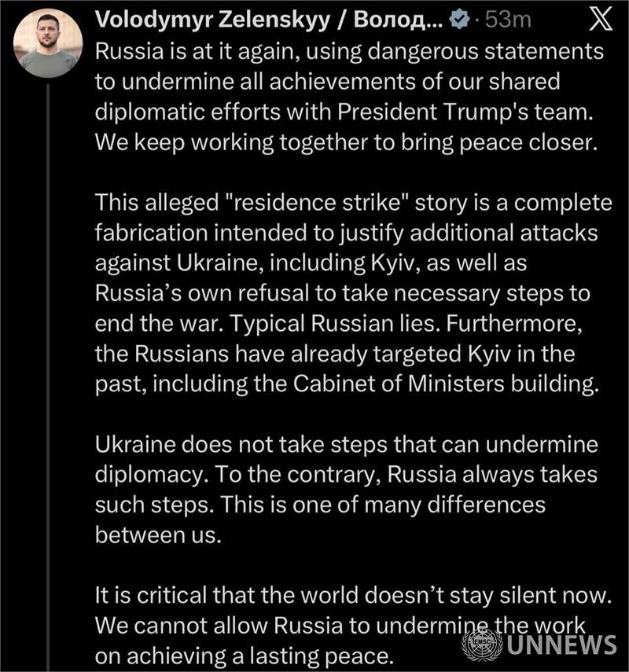The image size is (629, 672).
Task: Click the blue verified checkmark badge
Action: click(460, 21)
